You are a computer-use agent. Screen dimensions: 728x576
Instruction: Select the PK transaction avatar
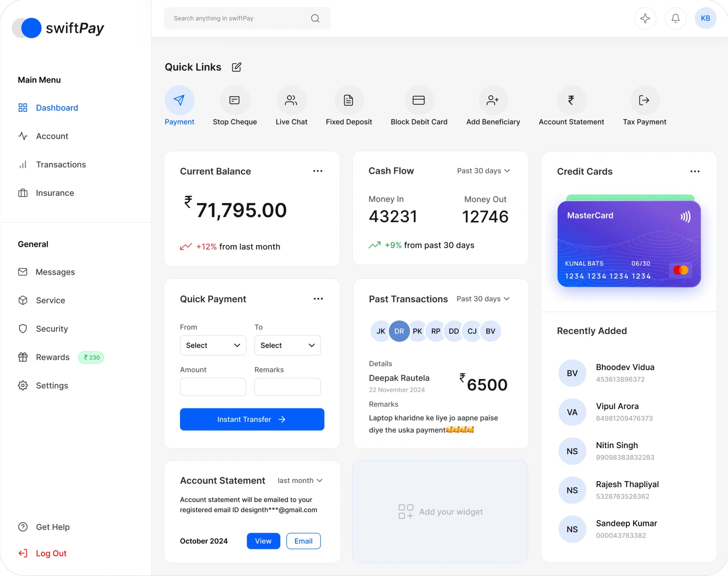[418, 331]
